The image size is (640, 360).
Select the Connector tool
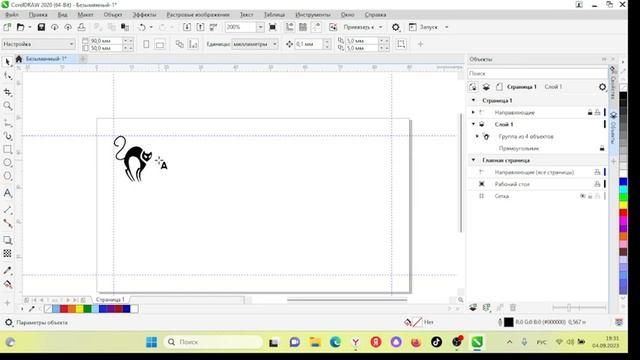click(x=7, y=223)
